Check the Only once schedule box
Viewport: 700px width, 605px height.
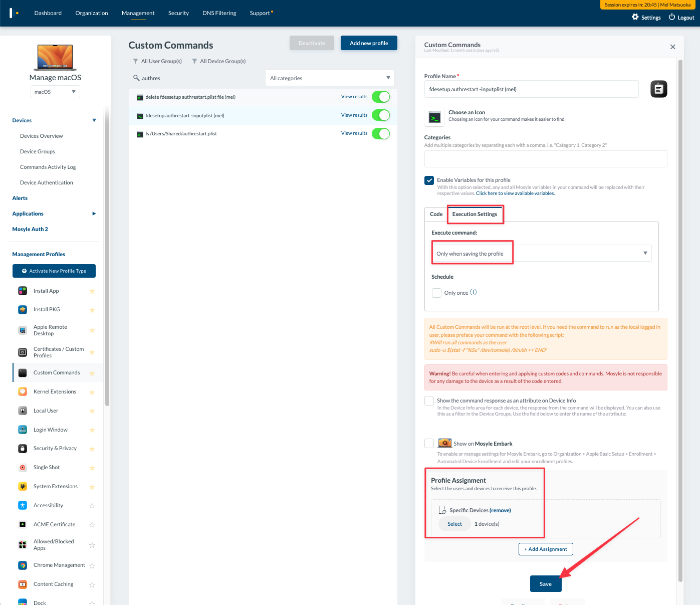436,293
